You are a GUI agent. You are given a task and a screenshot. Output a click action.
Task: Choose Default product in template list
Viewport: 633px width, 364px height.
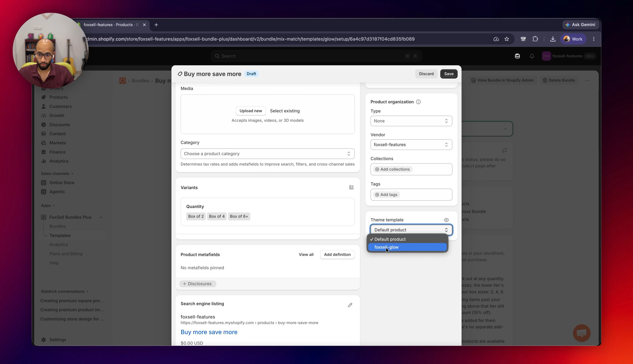[407, 239]
